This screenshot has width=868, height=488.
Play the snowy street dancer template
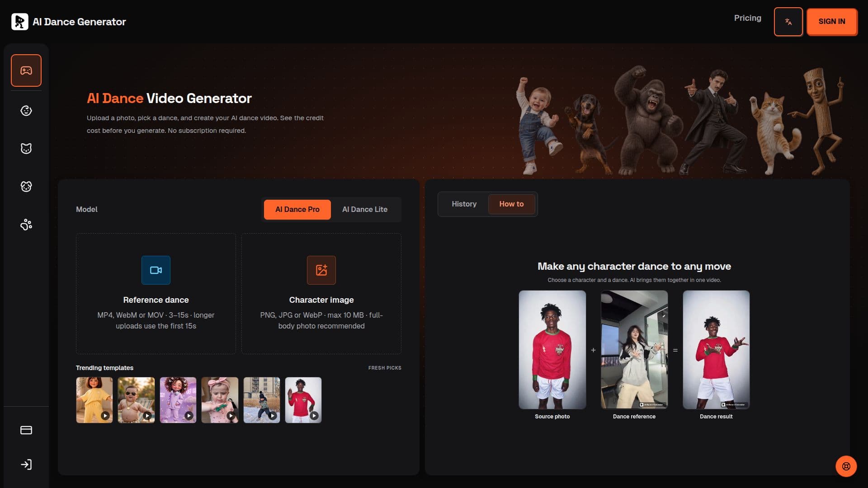tap(262, 400)
